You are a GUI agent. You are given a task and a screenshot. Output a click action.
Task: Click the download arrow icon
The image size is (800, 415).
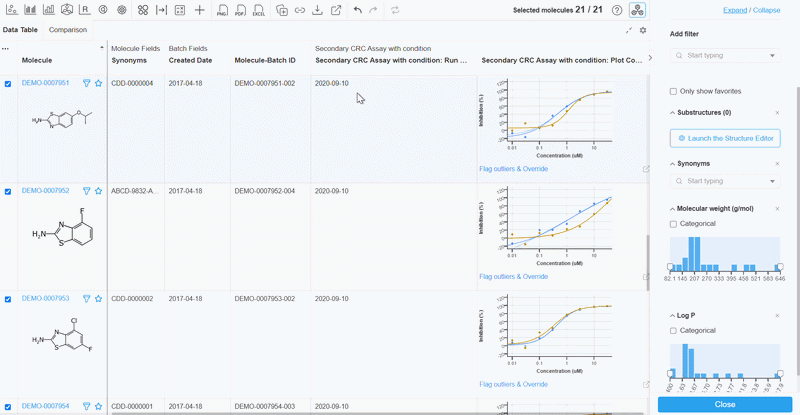[x=317, y=10]
